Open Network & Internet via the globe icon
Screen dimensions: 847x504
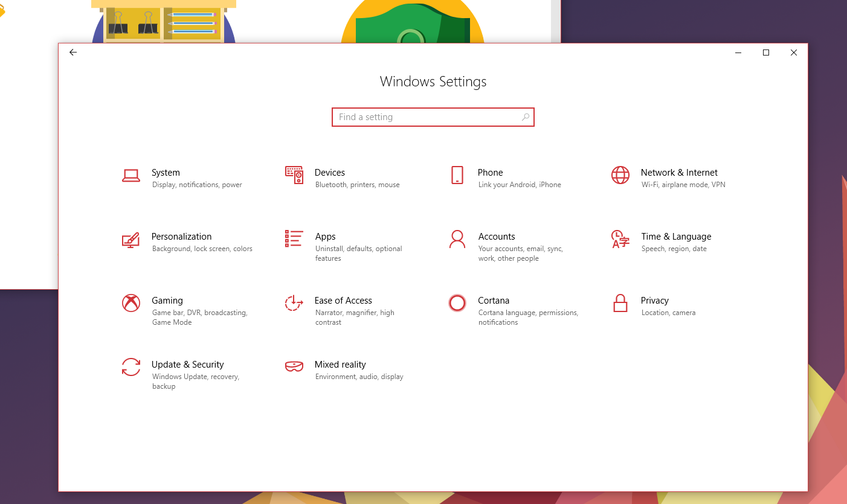point(620,176)
